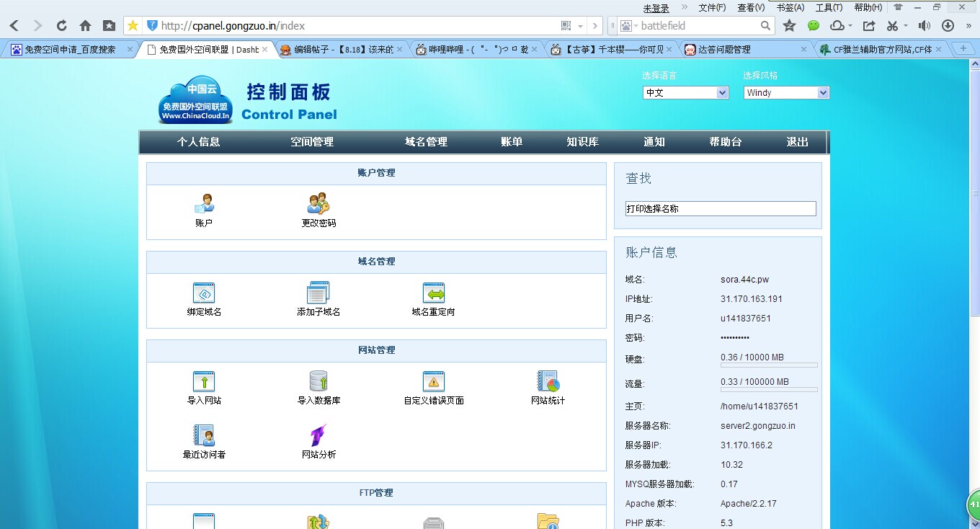Open the 导入数据库 icon
The height and width of the screenshot is (529, 980).
click(318, 381)
